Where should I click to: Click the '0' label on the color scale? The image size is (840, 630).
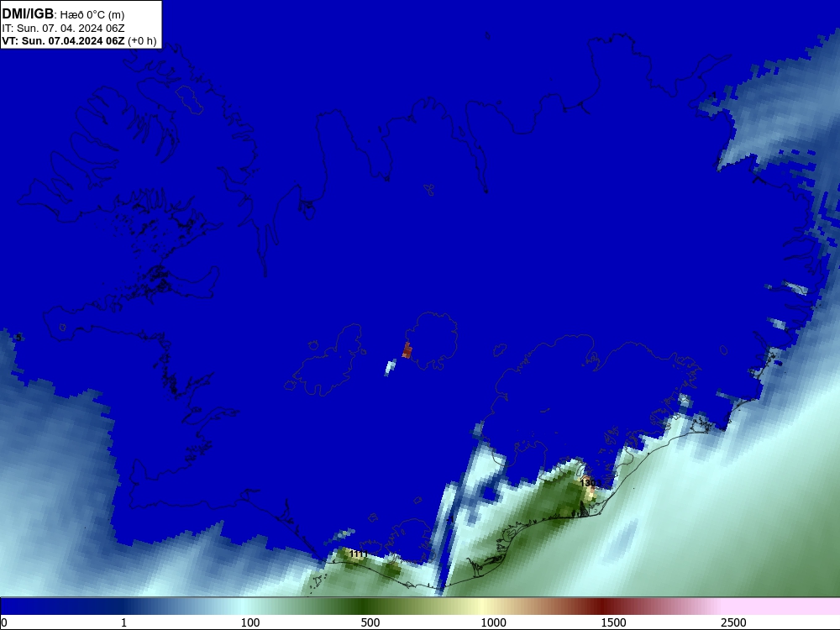[4, 622]
